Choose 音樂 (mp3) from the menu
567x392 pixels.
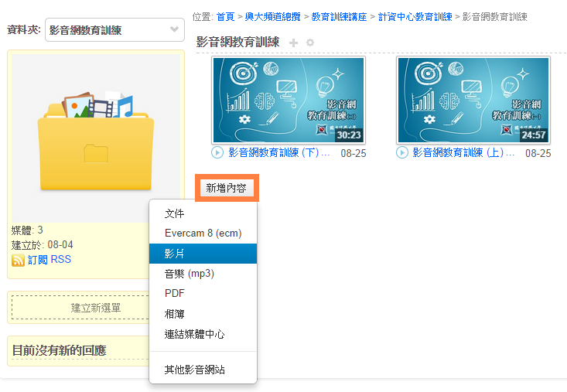coord(189,274)
